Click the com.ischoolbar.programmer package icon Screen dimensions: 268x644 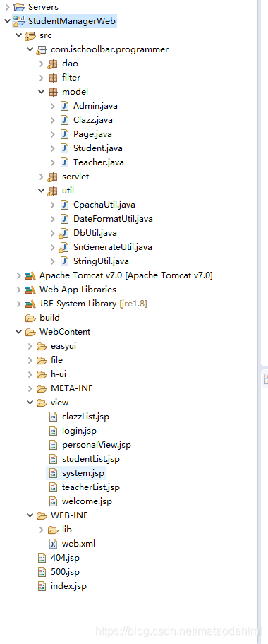42,49
